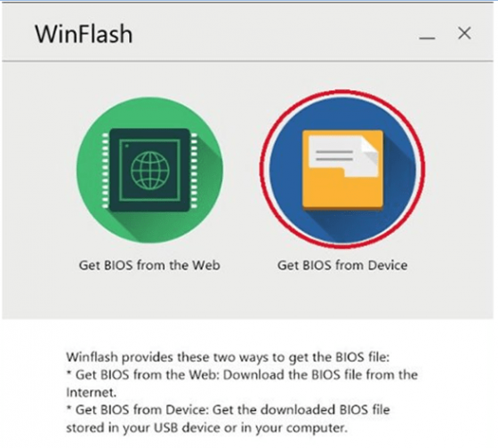This screenshot has width=498, height=448.
Task: Click the white document sheet in folder
Action: (343, 156)
